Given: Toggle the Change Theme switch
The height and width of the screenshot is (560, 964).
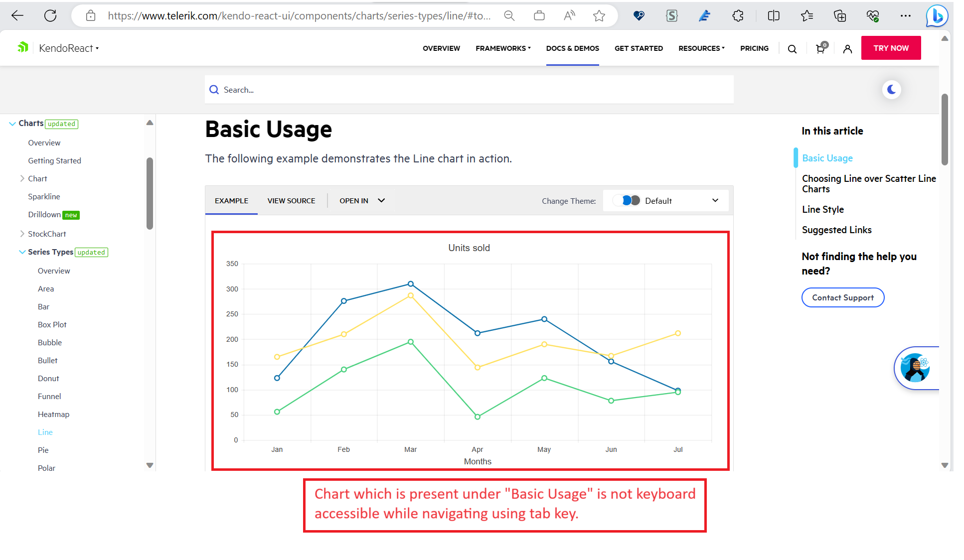Looking at the screenshot, I should tap(627, 200).
